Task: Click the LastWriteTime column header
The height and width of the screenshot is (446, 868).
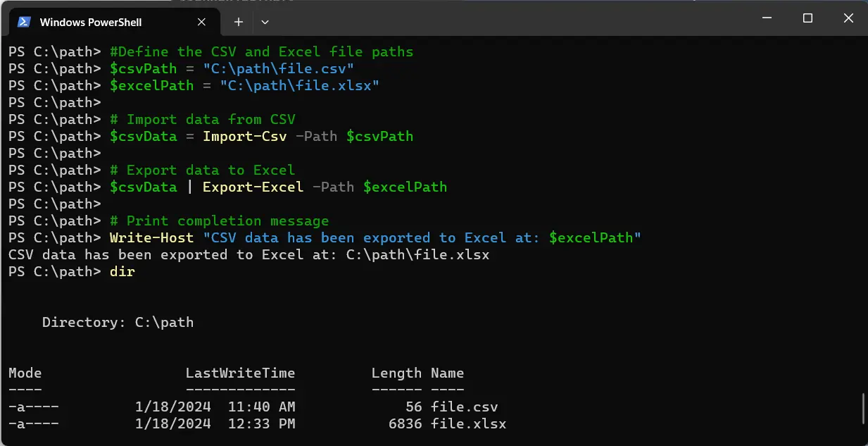Action: click(240, 373)
